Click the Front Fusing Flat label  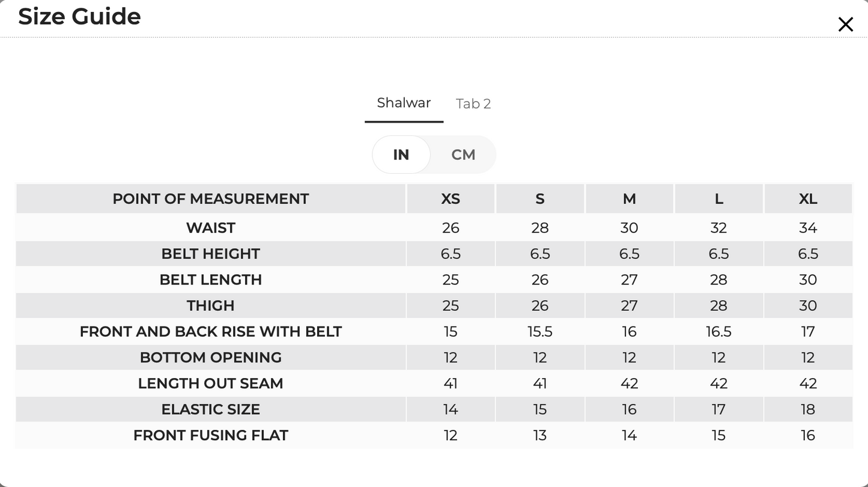tap(211, 435)
